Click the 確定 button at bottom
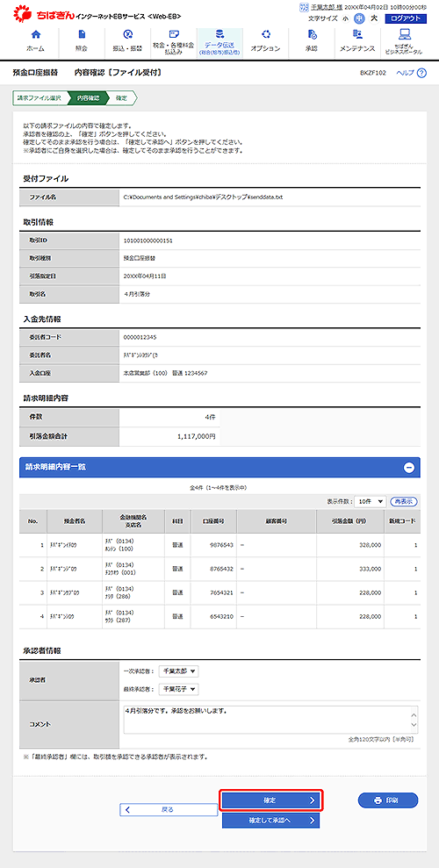Screen dimensions: 439x868 (x=271, y=800)
